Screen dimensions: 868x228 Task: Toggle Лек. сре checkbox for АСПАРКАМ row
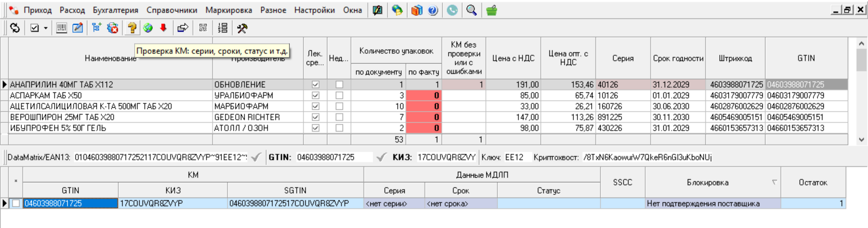316,95
